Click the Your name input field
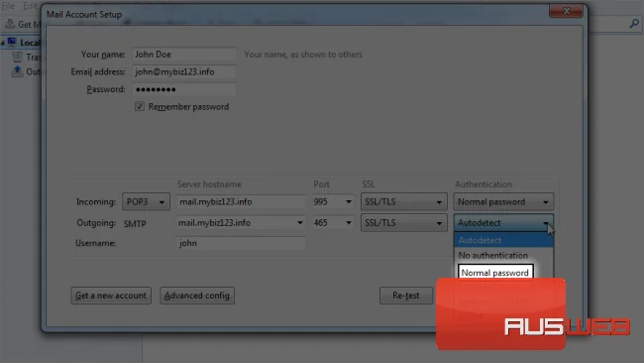 point(184,55)
